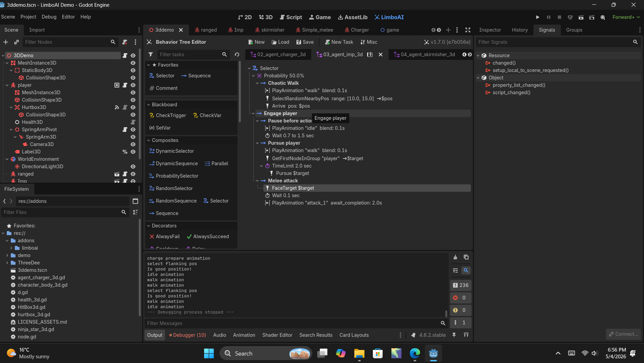Click the Filter Messages input field
The width and height of the screenshot is (644, 363).
(x=293, y=323)
